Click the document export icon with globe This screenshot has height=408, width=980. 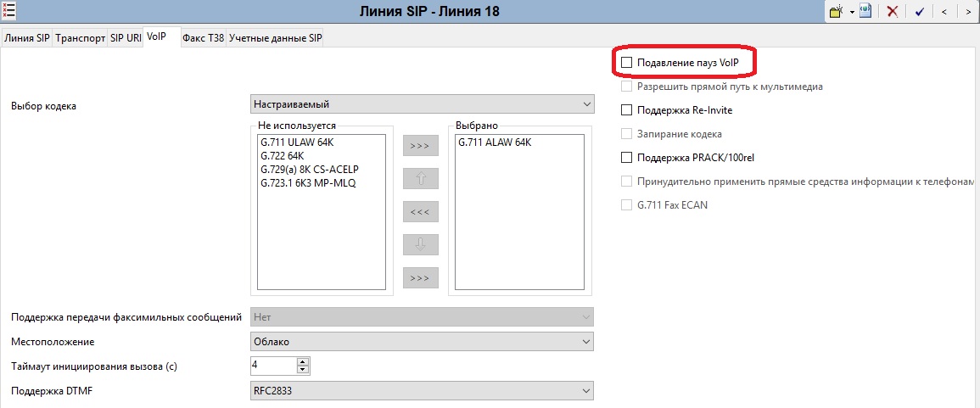(x=865, y=12)
